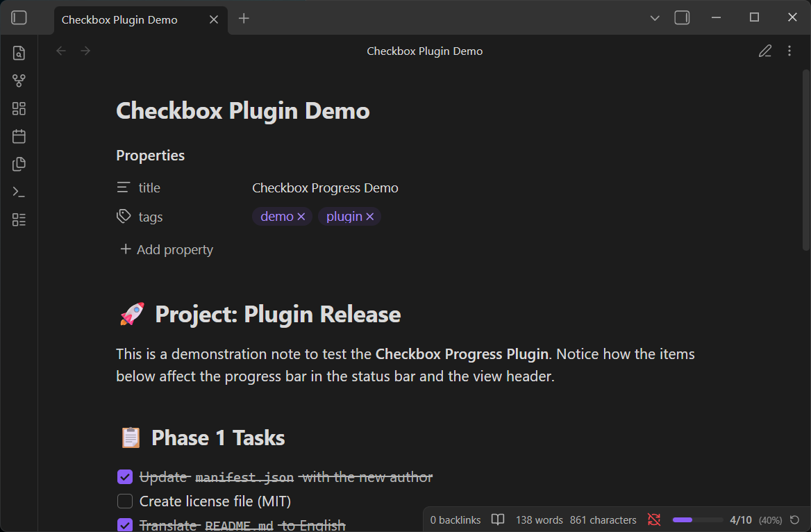Viewport: 811px width, 532px height.
Task: Click Add property button
Action: point(167,249)
